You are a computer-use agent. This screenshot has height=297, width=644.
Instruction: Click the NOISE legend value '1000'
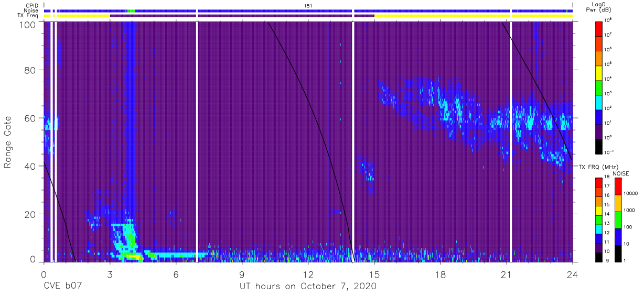coord(630,211)
